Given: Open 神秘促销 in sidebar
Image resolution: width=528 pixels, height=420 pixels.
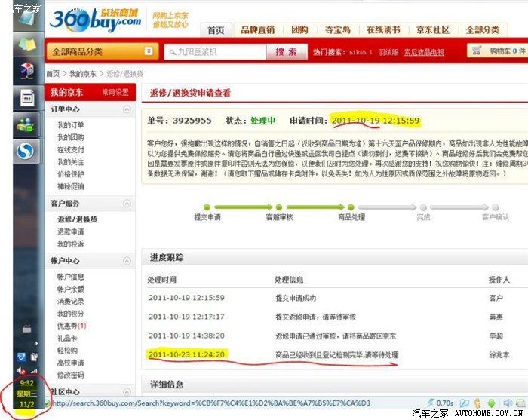Looking at the screenshot, I should pos(71,186).
